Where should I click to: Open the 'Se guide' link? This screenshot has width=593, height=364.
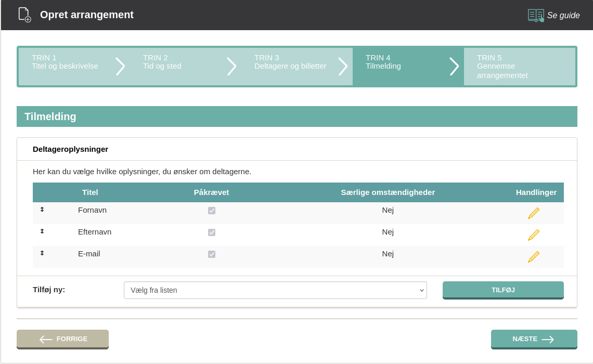coord(563,16)
